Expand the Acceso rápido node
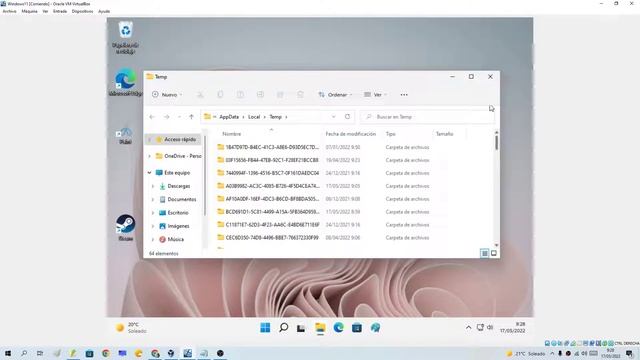The height and width of the screenshot is (360, 640). (149, 140)
